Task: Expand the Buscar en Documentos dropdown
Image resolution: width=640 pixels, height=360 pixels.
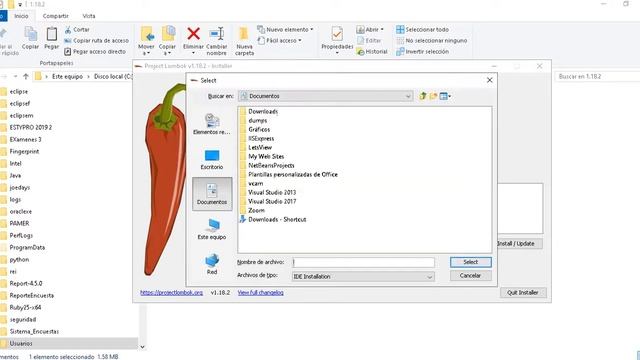Action: 408,96
